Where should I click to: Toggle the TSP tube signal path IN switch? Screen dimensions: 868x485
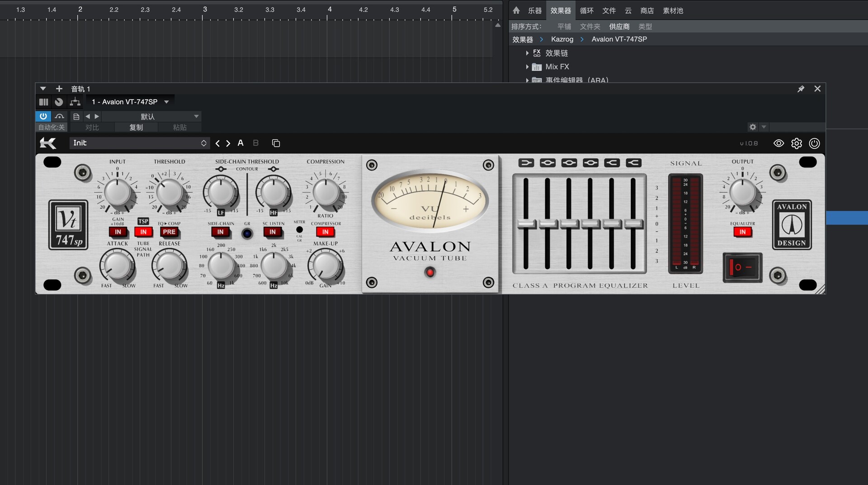tap(143, 232)
